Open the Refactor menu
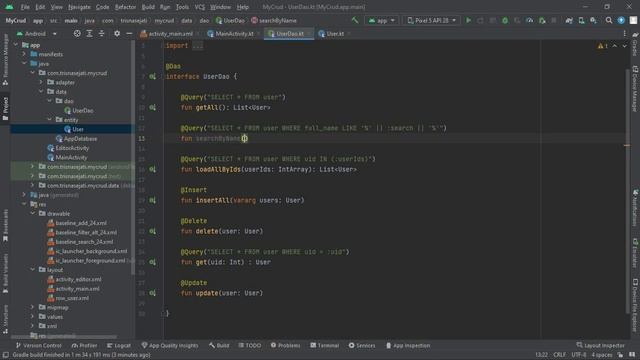 tap(125, 7)
